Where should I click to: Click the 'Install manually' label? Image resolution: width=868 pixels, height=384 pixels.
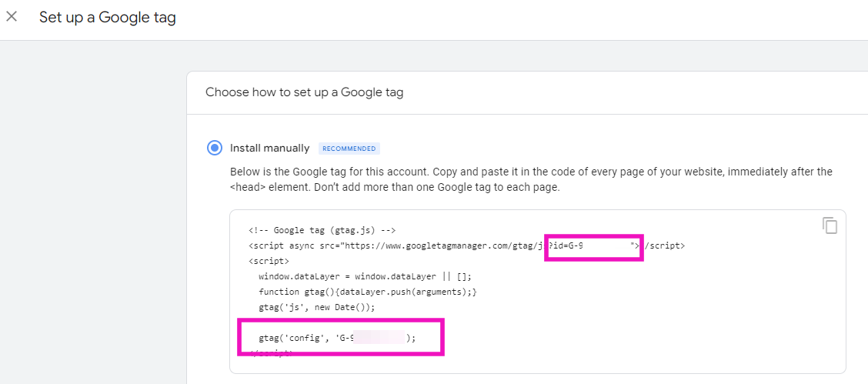point(269,149)
